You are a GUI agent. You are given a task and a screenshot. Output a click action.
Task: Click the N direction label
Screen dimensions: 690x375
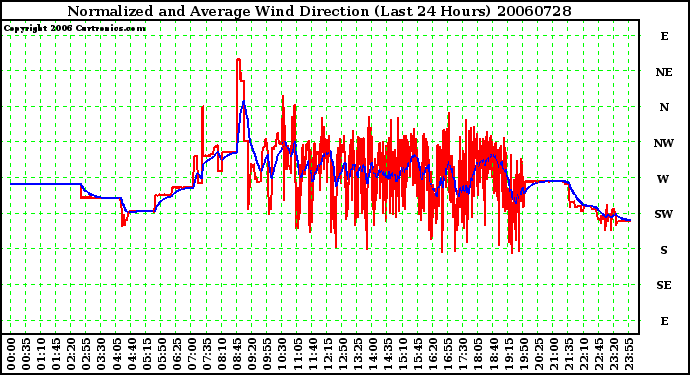pyautogui.click(x=664, y=107)
